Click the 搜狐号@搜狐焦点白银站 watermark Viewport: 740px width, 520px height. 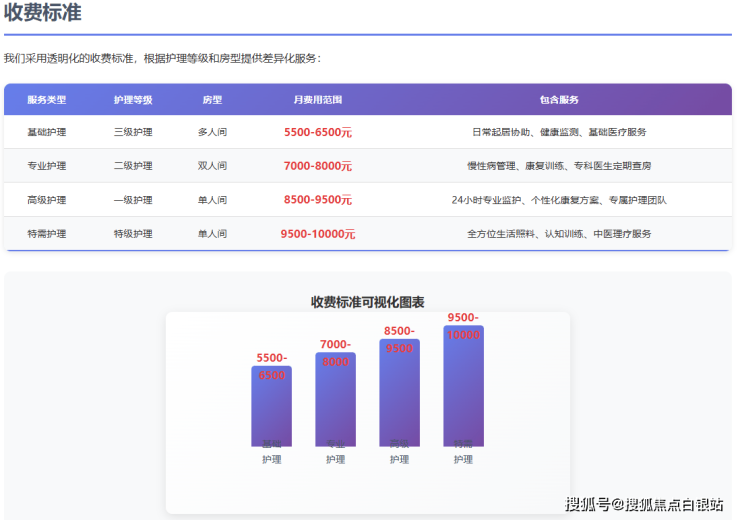(645, 504)
